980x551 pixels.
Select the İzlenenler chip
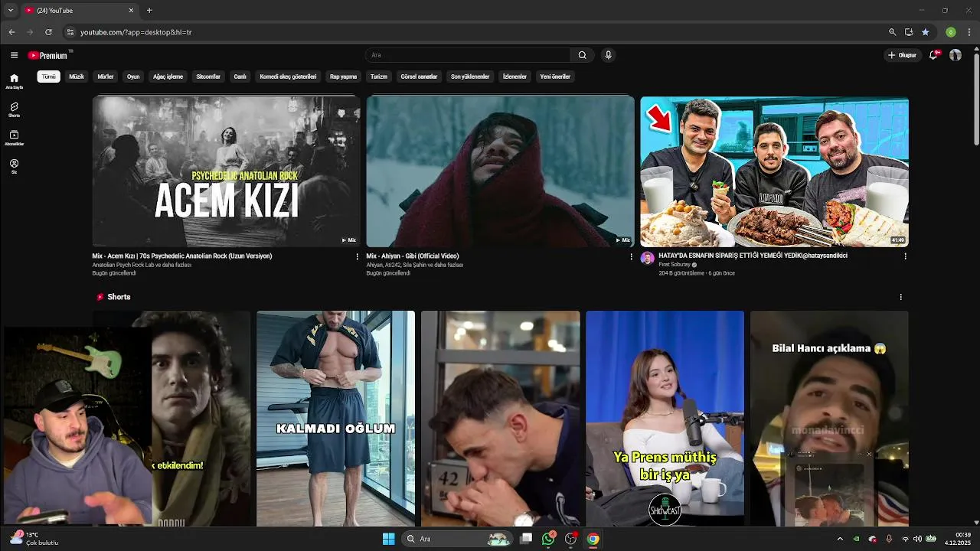[x=514, y=77]
